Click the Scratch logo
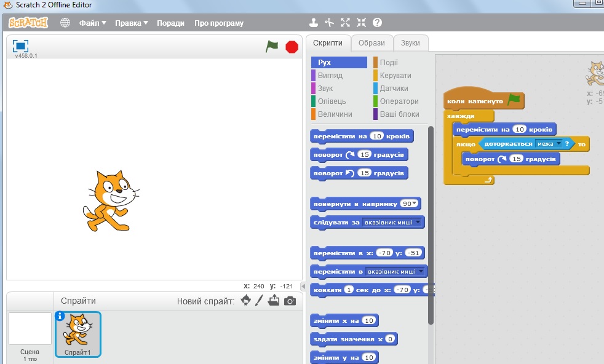This screenshot has height=364, width=604. (28, 23)
